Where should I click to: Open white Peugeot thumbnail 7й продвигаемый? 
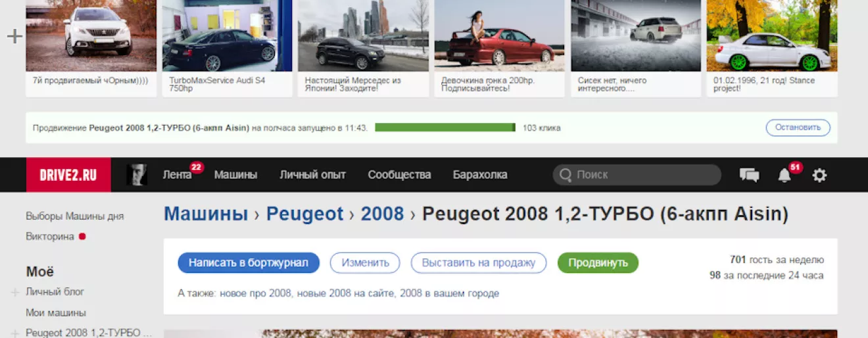point(91,36)
